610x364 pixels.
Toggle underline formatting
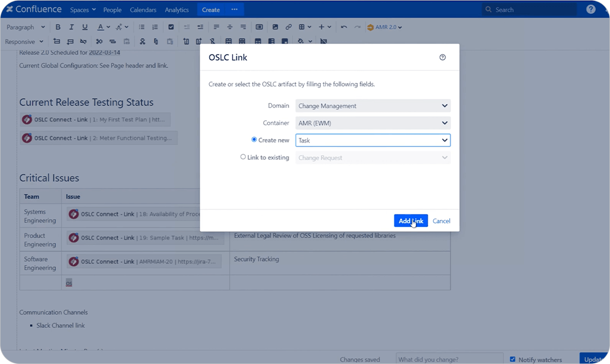pos(85,27)
